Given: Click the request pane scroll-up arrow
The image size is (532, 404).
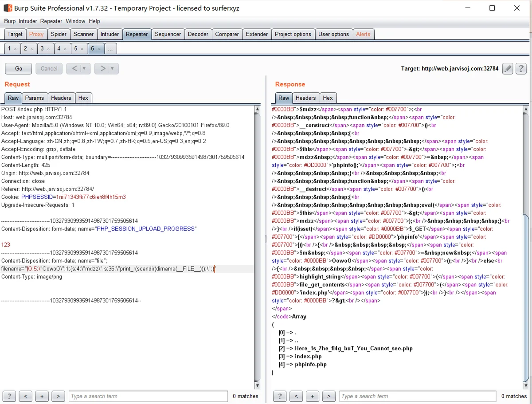Looking at the screenshot, I should pyautogui.click(x=258, y=109).
